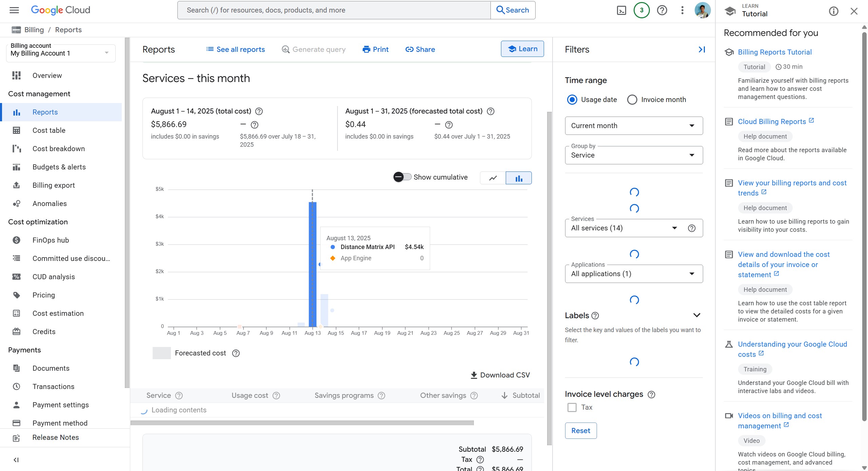This screenshot has height=471, width=868.
Task: Switch chart to bar view icon
Action: (x=519, y=178)
